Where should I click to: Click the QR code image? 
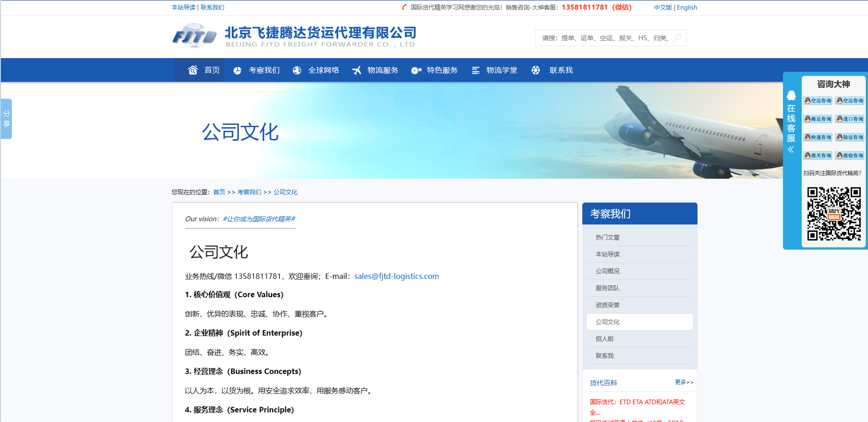pos(834,214)
